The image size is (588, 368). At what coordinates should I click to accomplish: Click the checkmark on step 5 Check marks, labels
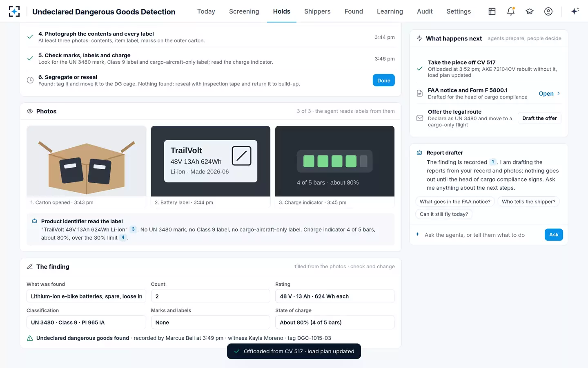(x=30, y=58)
